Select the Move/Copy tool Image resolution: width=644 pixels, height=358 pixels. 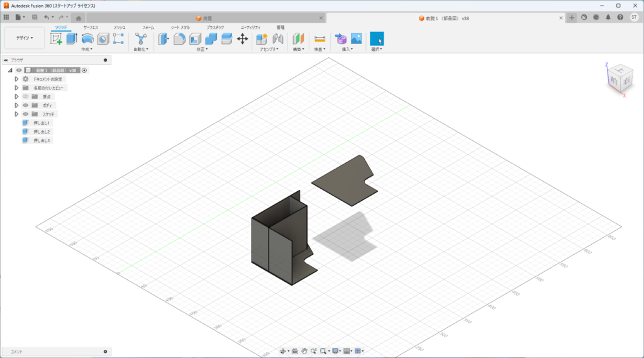(242, 38)
